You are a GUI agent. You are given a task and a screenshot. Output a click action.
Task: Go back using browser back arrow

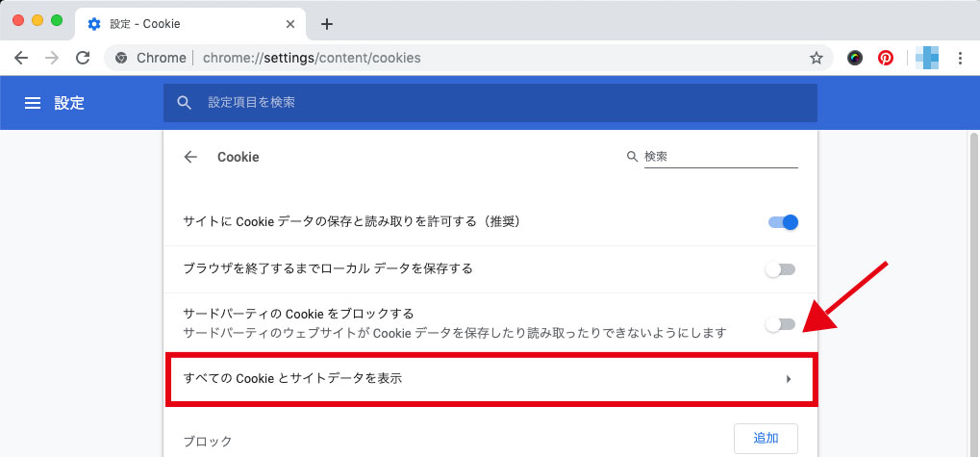coord(21,58)
